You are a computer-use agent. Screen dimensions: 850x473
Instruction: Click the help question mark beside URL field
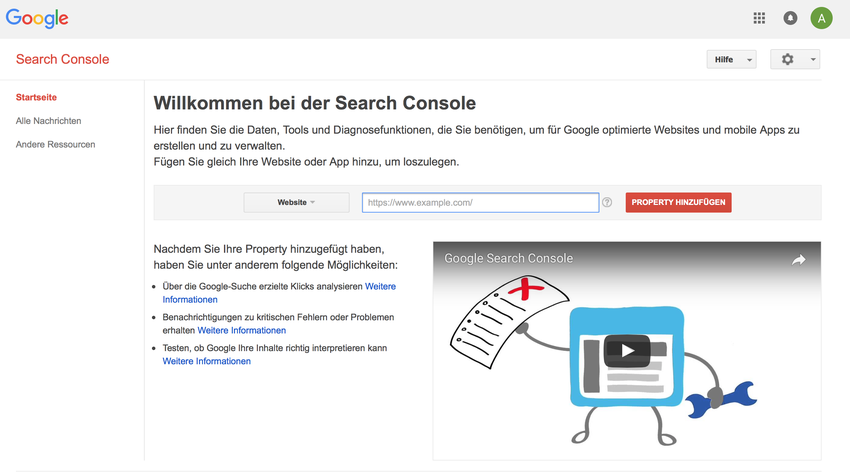pyautogui.click(x=607, y=202)
